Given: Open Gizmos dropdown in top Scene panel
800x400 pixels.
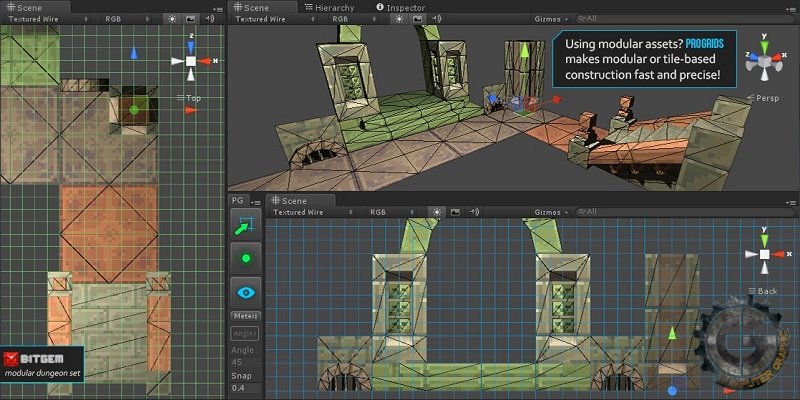Looking at the screenshot, I should [x=551, y=19].
